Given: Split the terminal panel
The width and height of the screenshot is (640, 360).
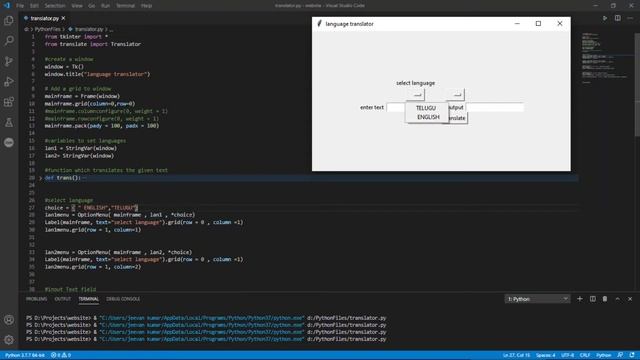Looking at the screenshot, I should pyautogui.click(x=593, y=299).
